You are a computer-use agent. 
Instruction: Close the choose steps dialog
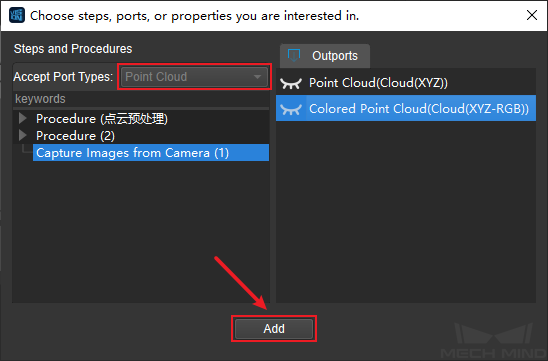click(532, 15)
